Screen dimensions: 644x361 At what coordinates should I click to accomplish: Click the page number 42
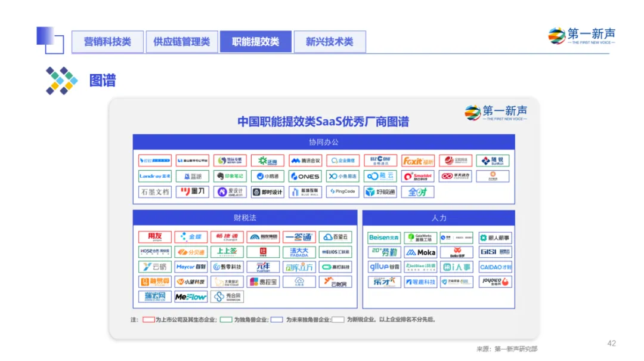coord(612,343)
